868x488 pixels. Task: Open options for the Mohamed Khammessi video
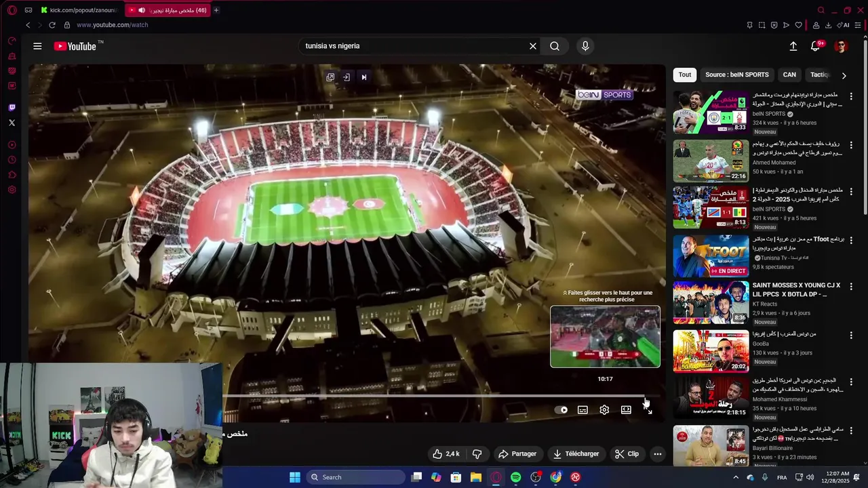coord(851,382)
